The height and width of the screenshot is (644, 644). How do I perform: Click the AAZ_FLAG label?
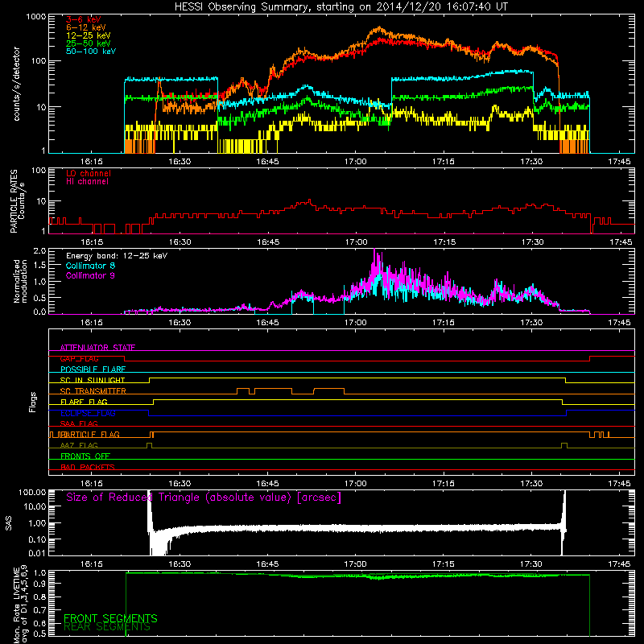tap(79, 445)
